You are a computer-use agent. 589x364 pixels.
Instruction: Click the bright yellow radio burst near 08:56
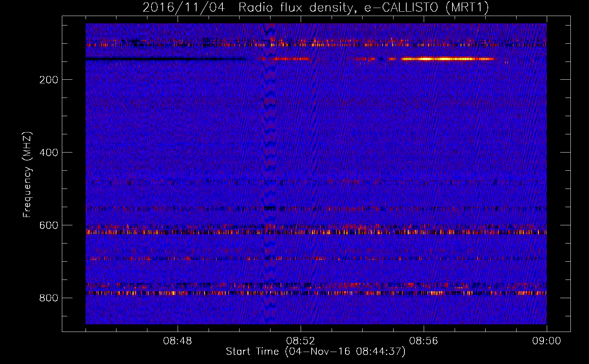(x=448, y=59)
